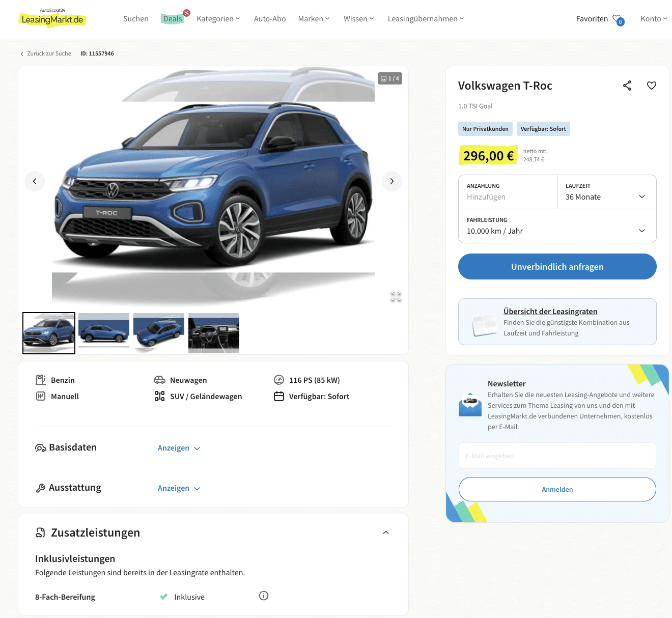Click the SUV / Geländewagen category icon
This screenshot has width=672, height=618.
160,396
